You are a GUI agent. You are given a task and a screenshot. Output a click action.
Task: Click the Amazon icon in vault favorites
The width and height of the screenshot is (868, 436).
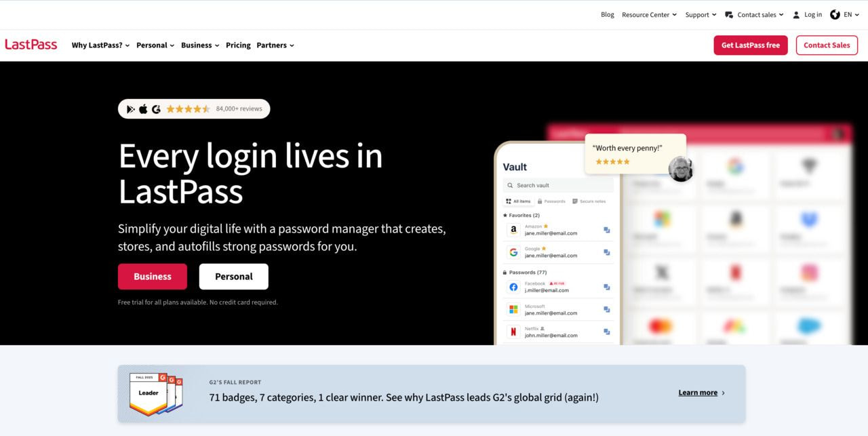click(513, 230)
